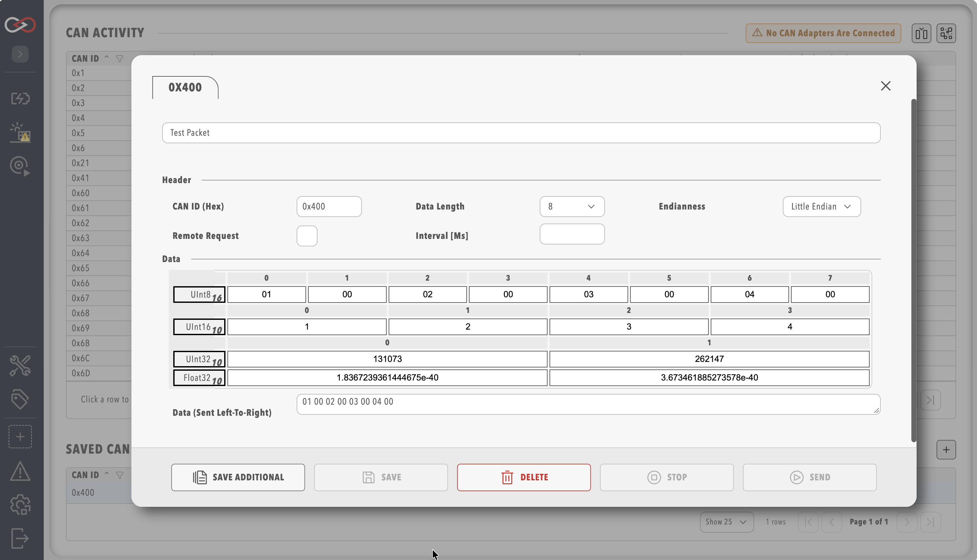Open the target play sidebar icon

coord(20,166)
